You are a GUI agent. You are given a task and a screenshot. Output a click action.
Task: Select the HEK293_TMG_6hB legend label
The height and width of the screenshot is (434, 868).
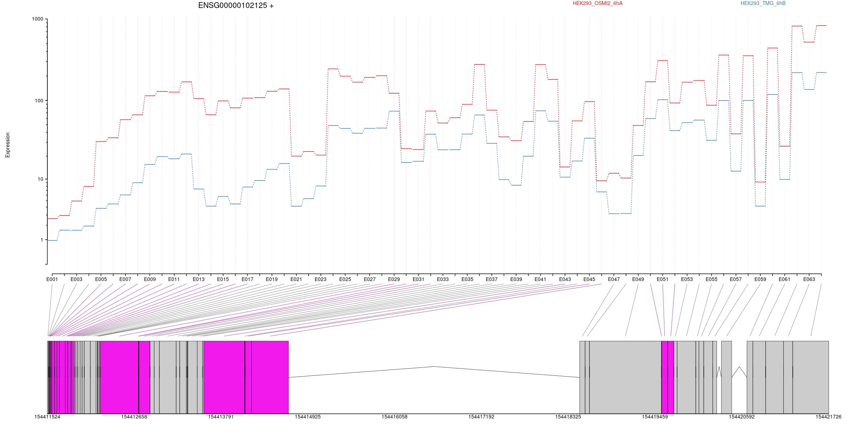(x=763, y=3)
